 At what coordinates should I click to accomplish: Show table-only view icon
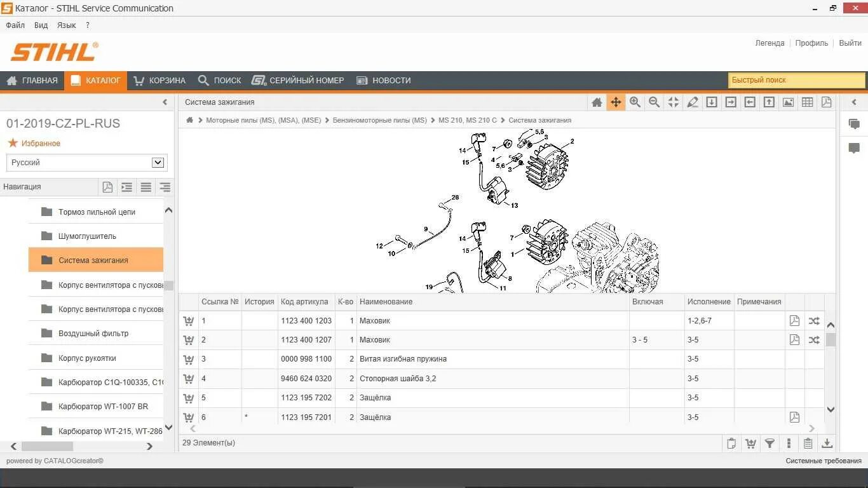pyautogui.click(x=807, y=102)
